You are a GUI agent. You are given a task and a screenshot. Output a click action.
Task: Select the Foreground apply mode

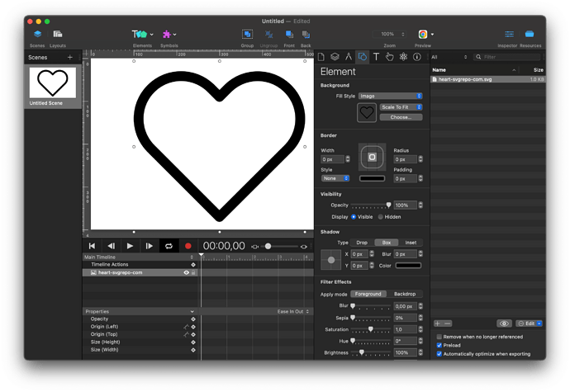[x=368, y=294]
